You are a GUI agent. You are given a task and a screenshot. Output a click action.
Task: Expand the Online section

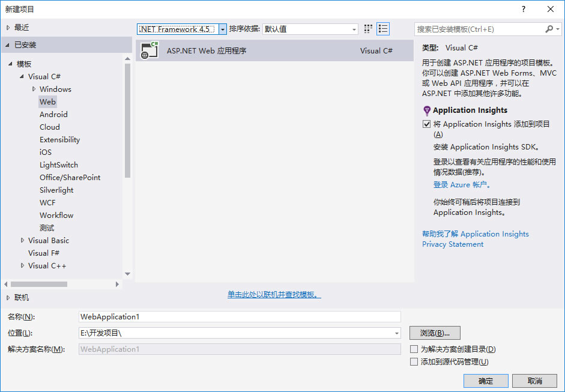point(8,298)
